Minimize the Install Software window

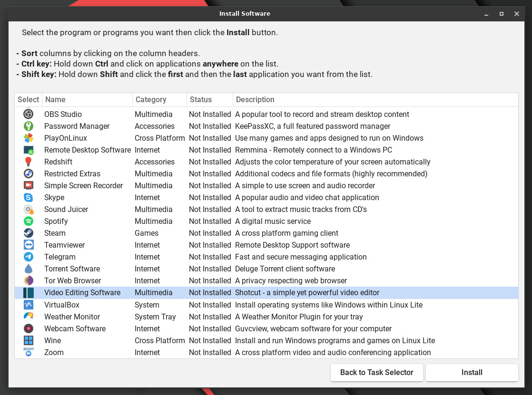pos(486,14)
